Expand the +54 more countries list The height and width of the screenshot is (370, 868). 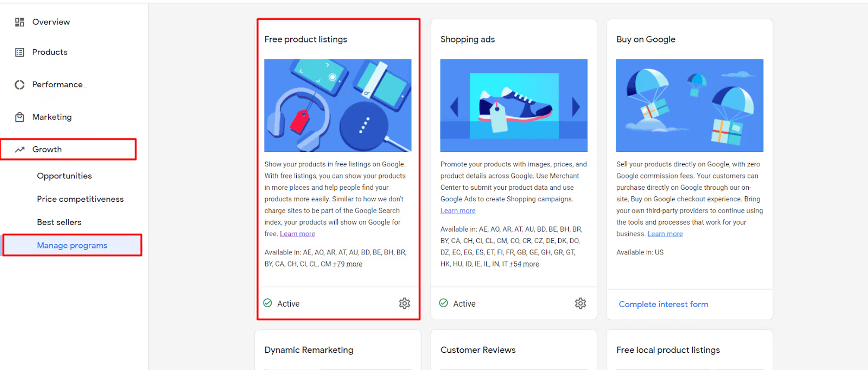(x=524, y=264)
